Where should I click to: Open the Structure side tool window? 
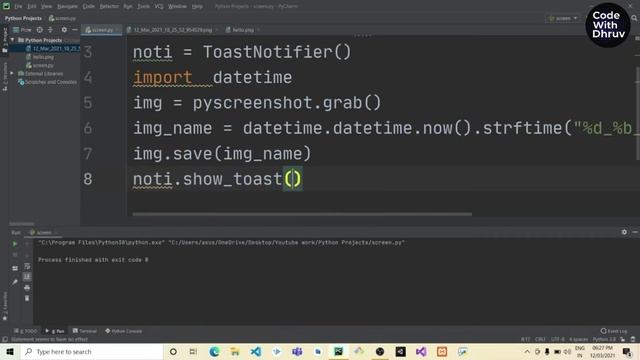(x=5, y=77)
